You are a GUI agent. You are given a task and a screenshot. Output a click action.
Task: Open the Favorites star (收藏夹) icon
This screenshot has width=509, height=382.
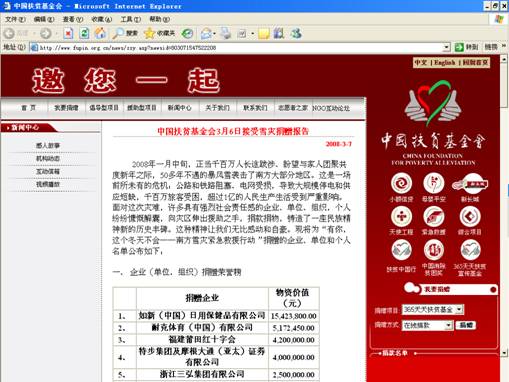(159, 33)
